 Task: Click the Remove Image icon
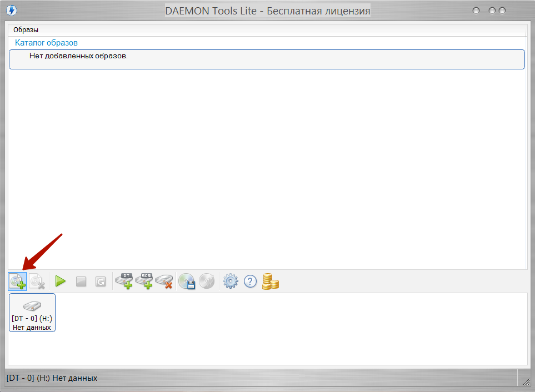(37, 282)
